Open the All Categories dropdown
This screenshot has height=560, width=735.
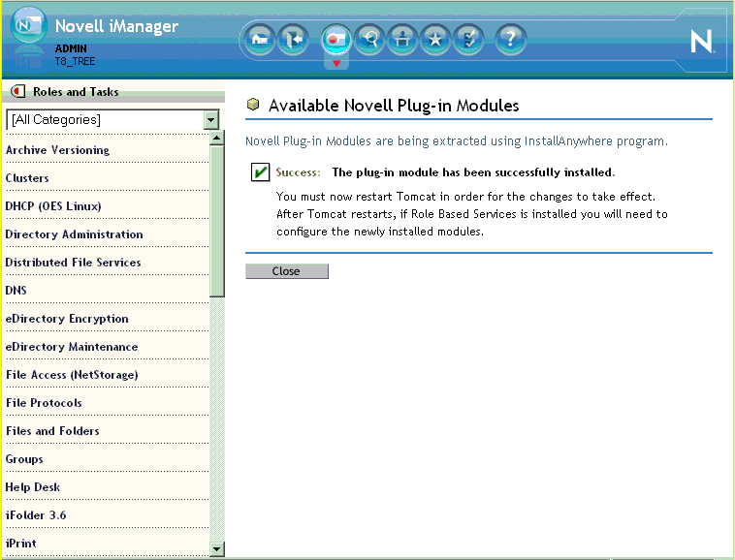(112, 120)
